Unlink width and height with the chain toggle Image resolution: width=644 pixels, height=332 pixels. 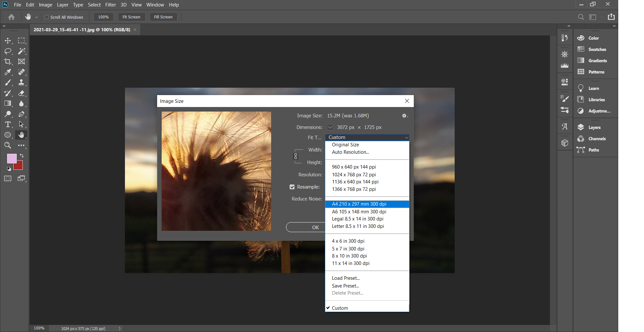296,156
